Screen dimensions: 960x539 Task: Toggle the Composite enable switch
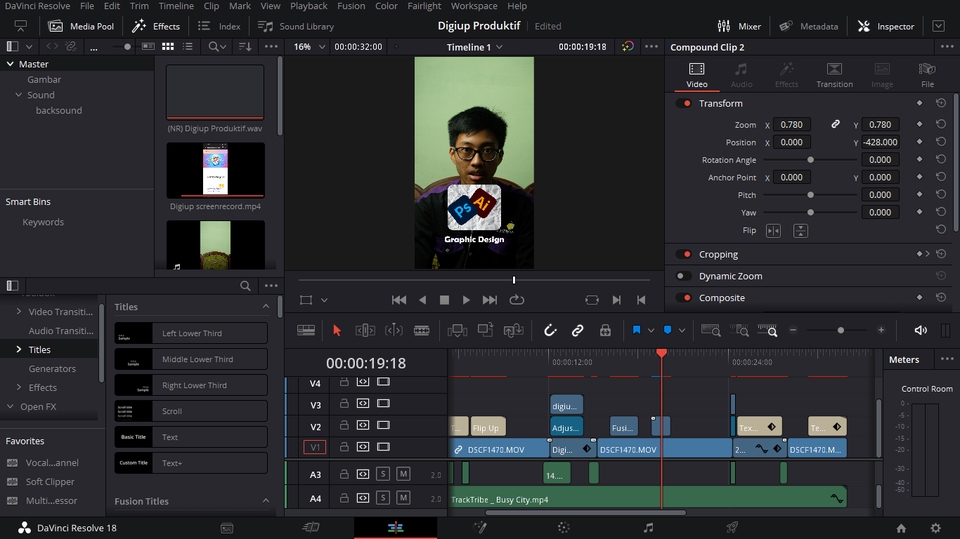click(683, 297)
